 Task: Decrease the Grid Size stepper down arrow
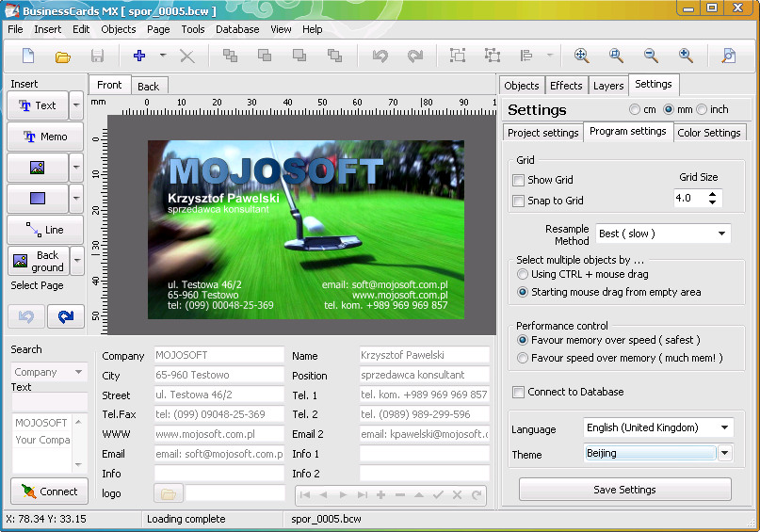tap(712, 202)
